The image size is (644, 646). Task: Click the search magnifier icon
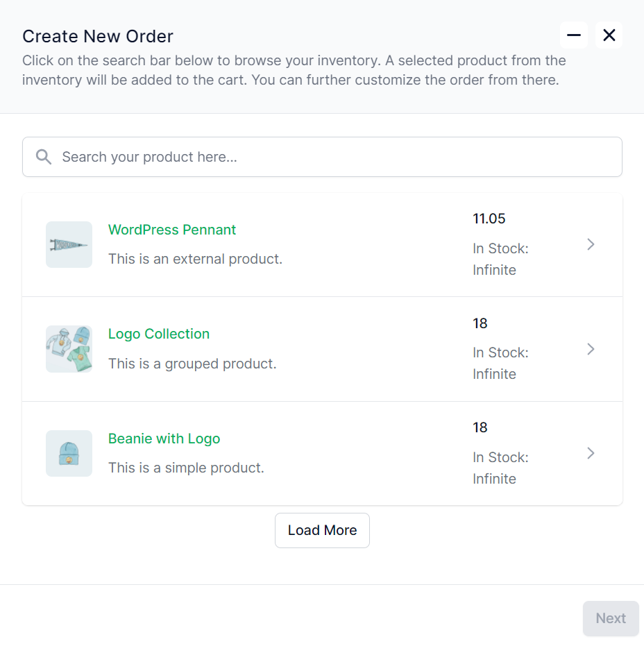(x=44, y=157)
